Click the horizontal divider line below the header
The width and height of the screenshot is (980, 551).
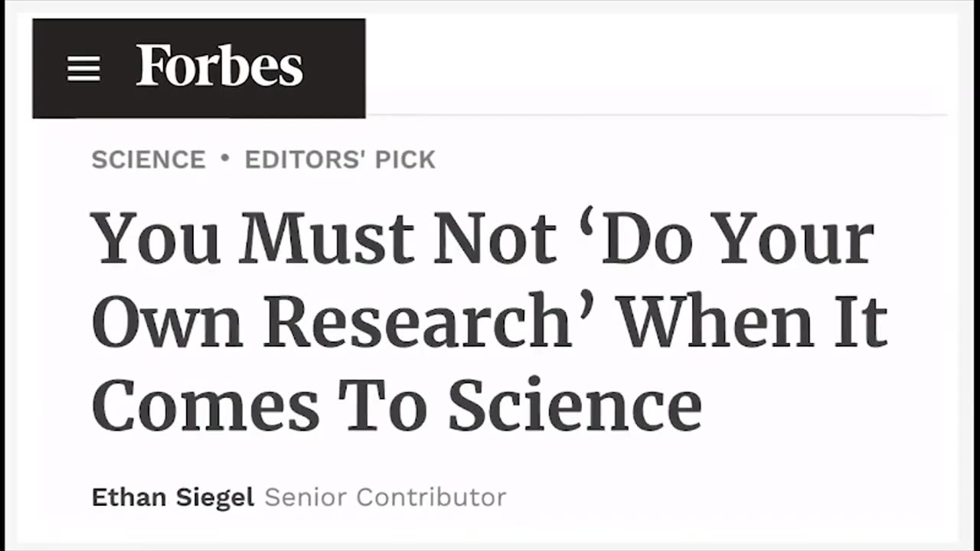tap(657, 115)
